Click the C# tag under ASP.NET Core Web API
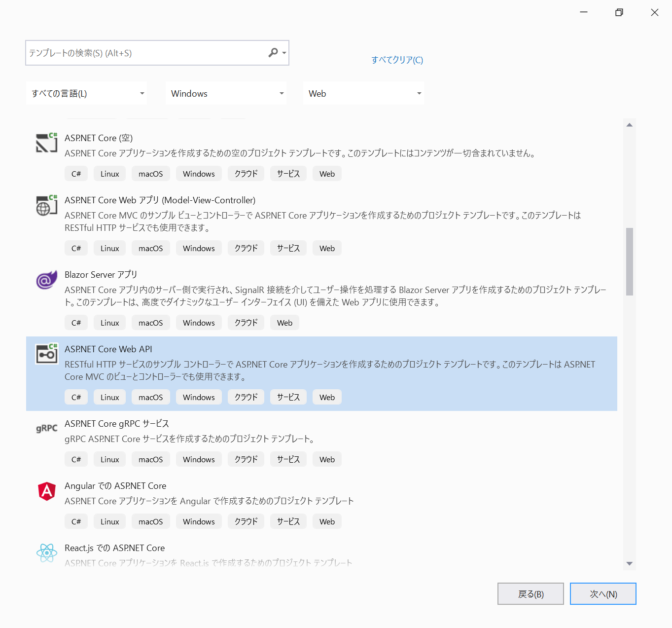Image resolution: width=672 pixels, height=628 pixels. pos(76,397)
